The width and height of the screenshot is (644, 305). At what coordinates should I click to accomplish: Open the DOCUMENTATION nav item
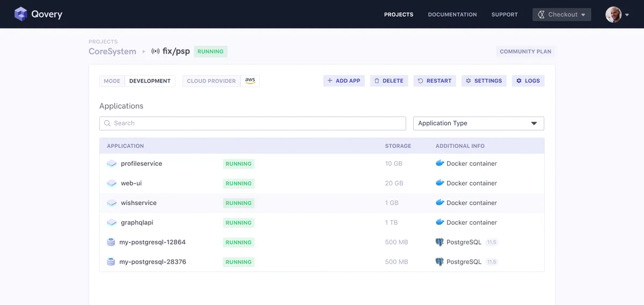(452, 14)
